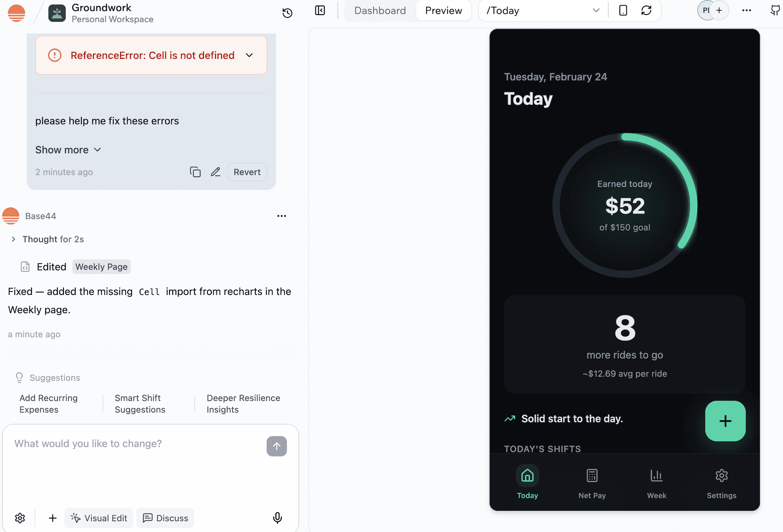Image resolution: width=783 pixels, height=532 pixels.
Task: Revert to this message version
Action: tap(247, 172)
